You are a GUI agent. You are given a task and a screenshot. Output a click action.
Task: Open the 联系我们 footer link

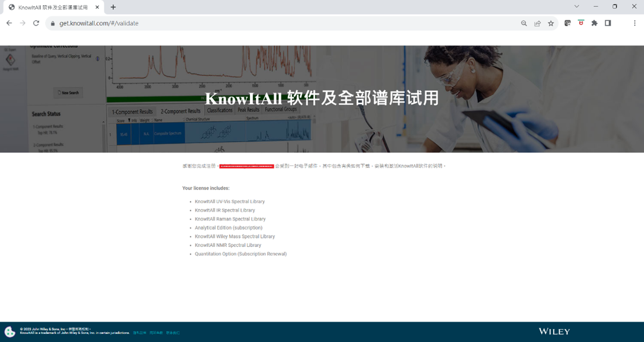[173, 333]
